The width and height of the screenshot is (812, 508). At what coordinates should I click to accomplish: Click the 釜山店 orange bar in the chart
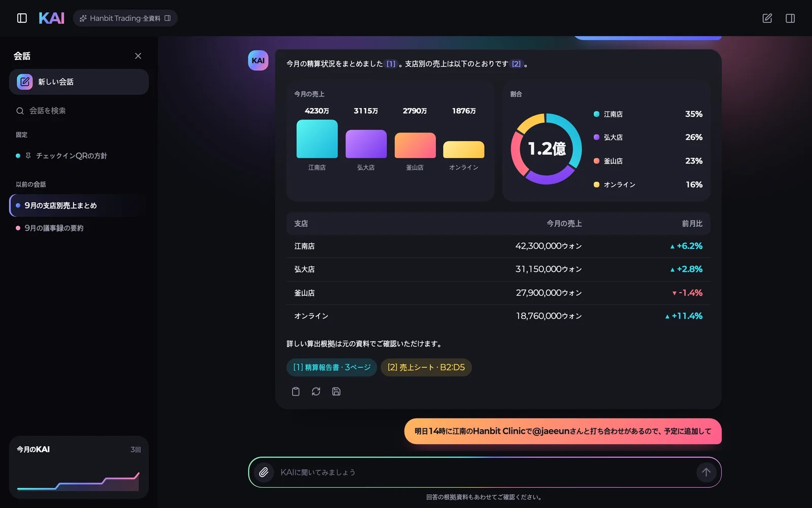point(415,145)
